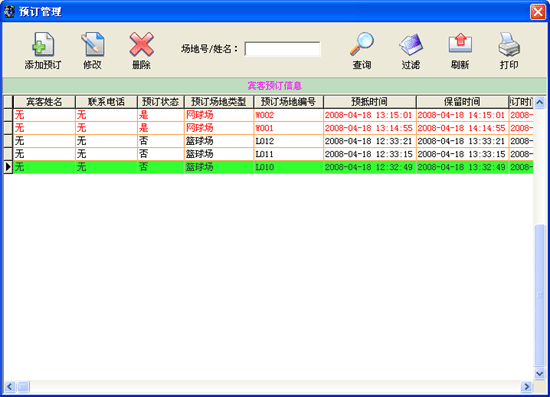Select the L011 venue number cell
The image size is (550, 397).
[x=288, y=154]
